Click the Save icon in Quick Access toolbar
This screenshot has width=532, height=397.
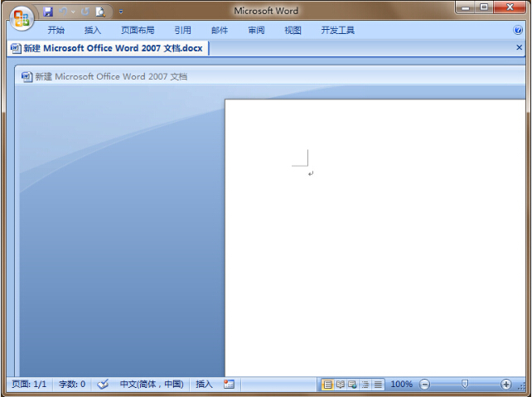click(48, 12)
